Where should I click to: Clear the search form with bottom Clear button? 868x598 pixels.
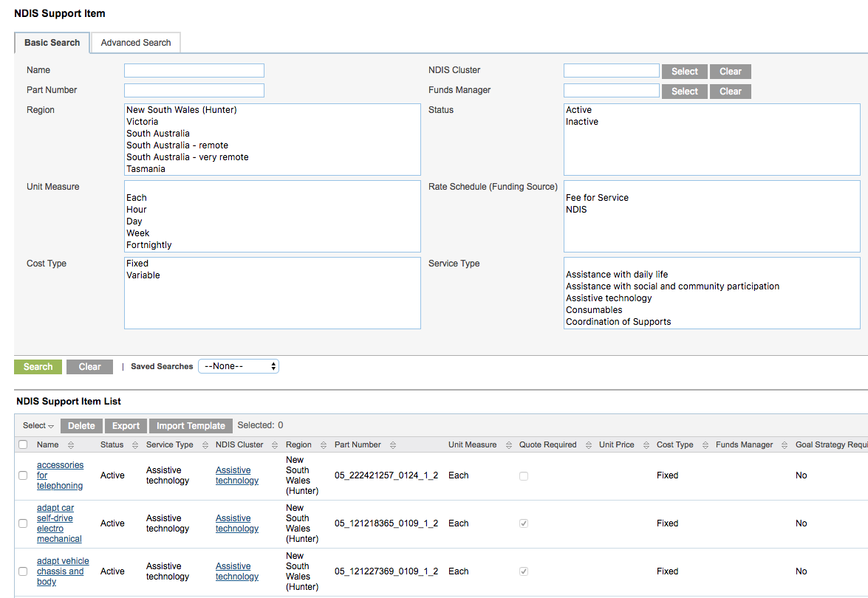89,367
